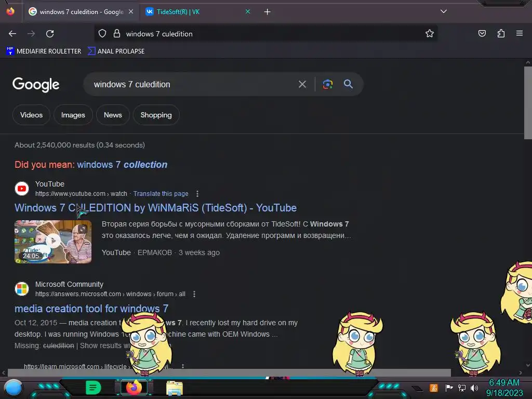Click the horizontal scrollbar at page bottom
The width and height of the screenshot is (532, 399).
(229, 373)
